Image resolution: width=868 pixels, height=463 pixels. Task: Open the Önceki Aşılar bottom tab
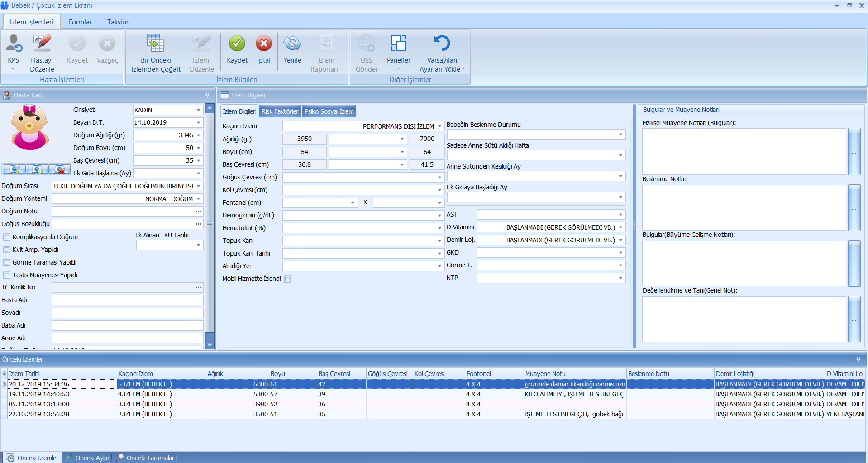coord(92,458)
